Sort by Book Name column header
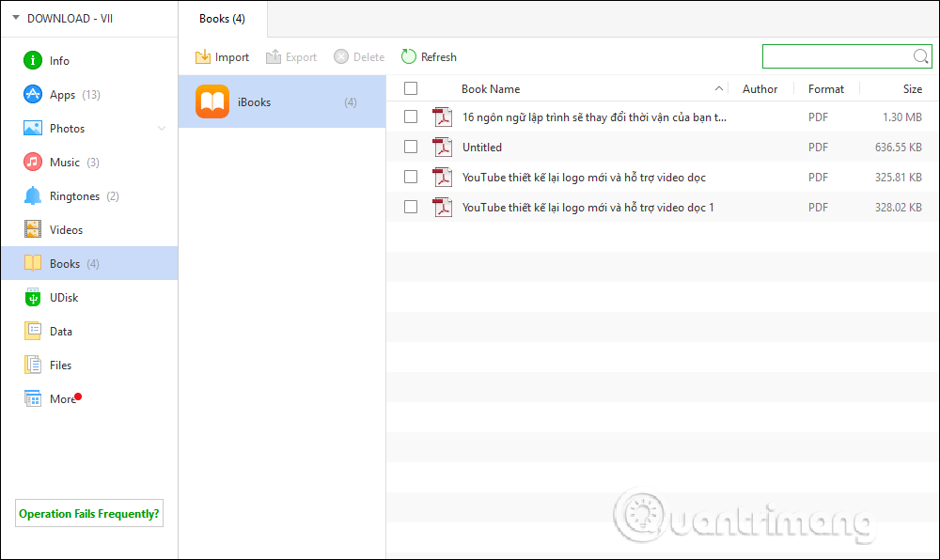The width and height of the screenshot is (940, 560). pos(491,88)
